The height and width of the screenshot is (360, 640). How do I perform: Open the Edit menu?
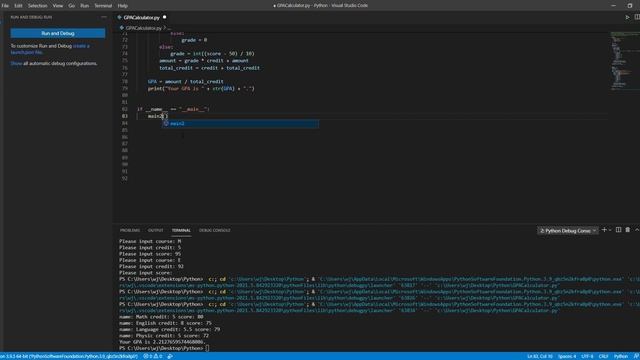[18, 6]
